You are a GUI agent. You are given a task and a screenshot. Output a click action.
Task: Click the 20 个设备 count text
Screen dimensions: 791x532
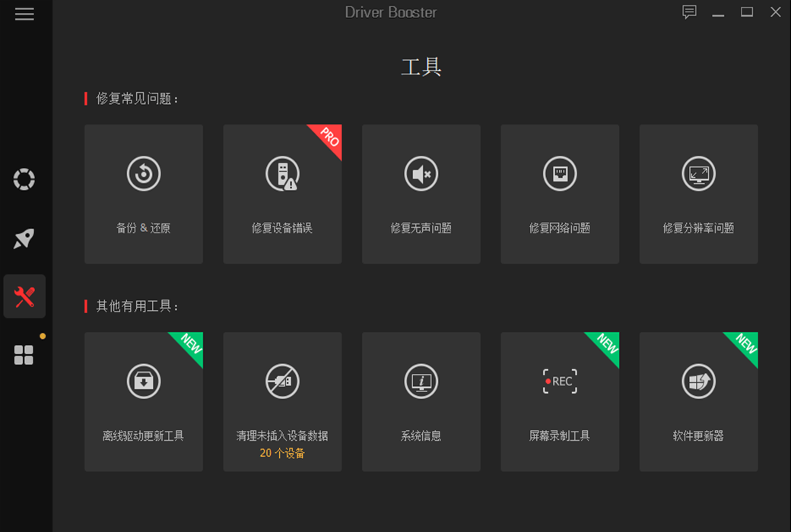coord(282,453)
